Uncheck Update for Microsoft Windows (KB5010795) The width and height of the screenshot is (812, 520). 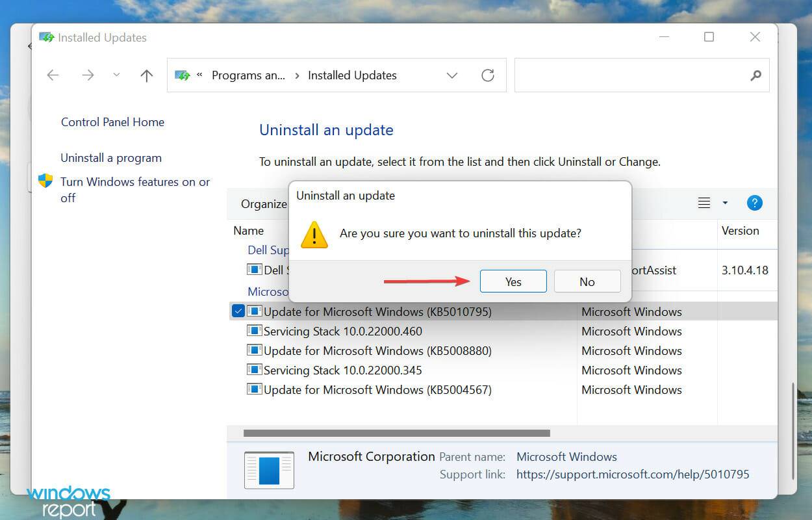pos(238,311)
